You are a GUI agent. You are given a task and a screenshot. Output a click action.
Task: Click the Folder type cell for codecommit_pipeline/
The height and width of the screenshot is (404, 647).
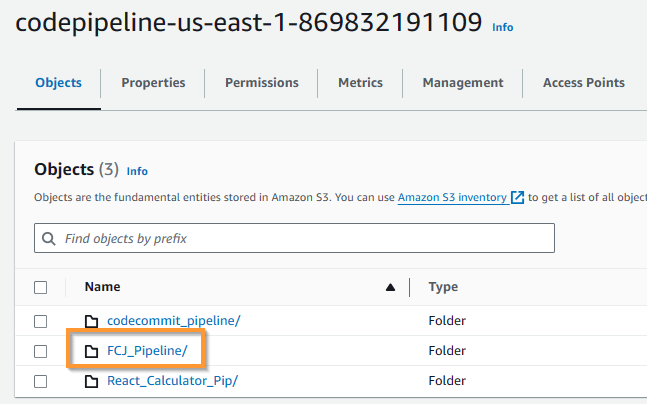pyautogui.click(x=447, y=321)
